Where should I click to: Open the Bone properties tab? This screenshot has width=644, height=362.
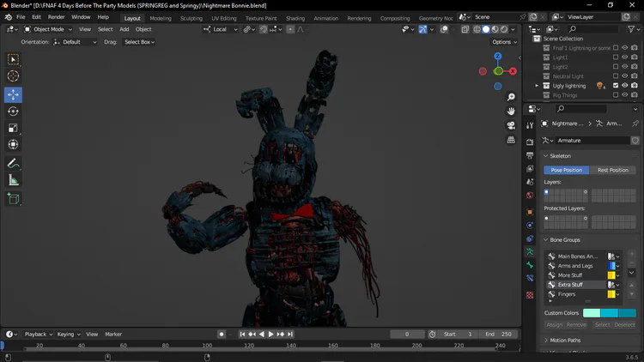530,265
